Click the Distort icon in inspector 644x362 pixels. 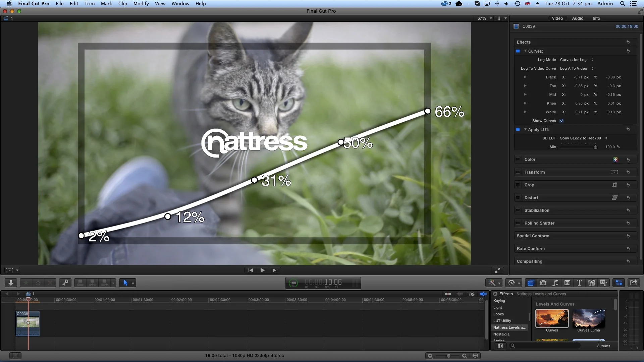(x=614, y=198)
